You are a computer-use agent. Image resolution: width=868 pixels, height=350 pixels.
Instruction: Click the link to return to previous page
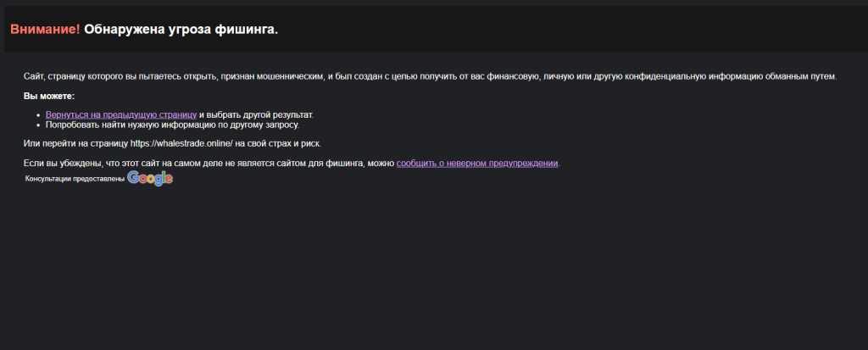click(121, 114)
